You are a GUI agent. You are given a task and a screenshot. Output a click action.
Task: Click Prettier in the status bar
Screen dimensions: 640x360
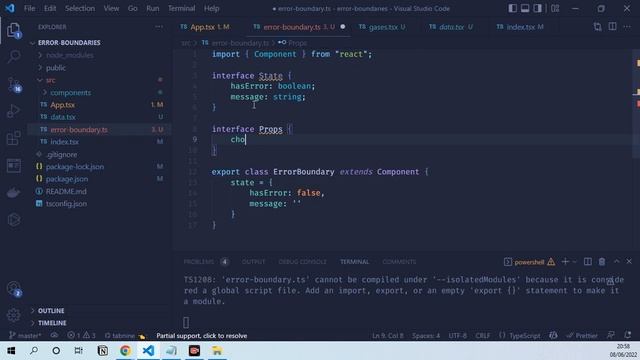tap(582, 336)
